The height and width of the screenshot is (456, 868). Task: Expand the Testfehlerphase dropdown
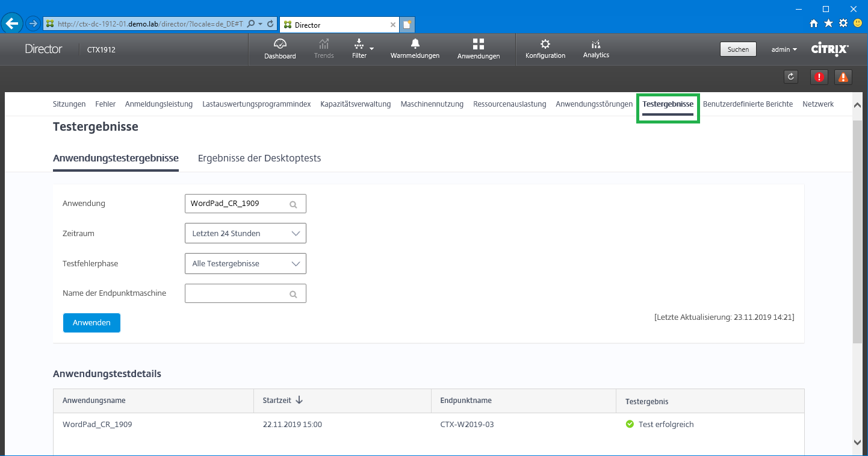point(246,263)
